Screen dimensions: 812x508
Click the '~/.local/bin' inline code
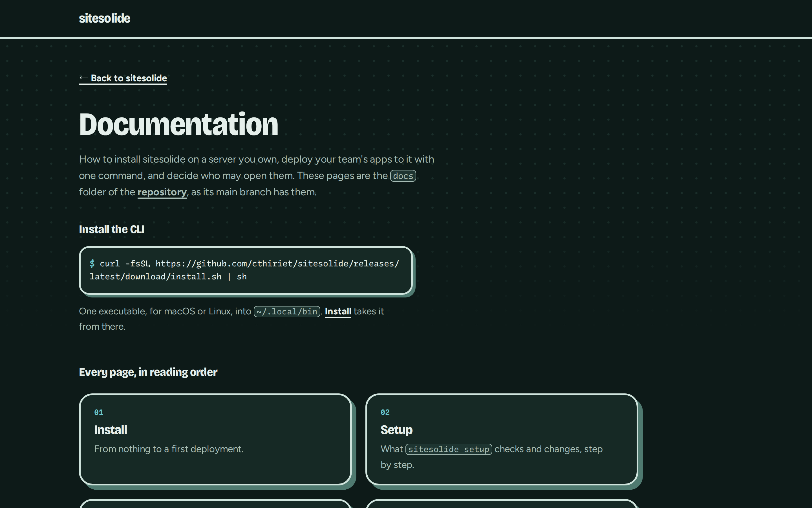click(x=287, y=312)
